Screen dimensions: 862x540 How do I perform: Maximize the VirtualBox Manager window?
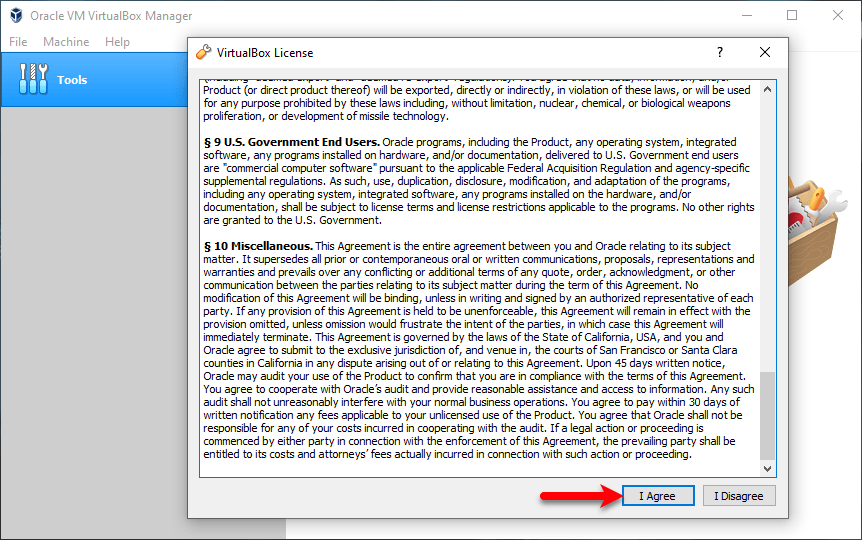(x=792, y=15)
